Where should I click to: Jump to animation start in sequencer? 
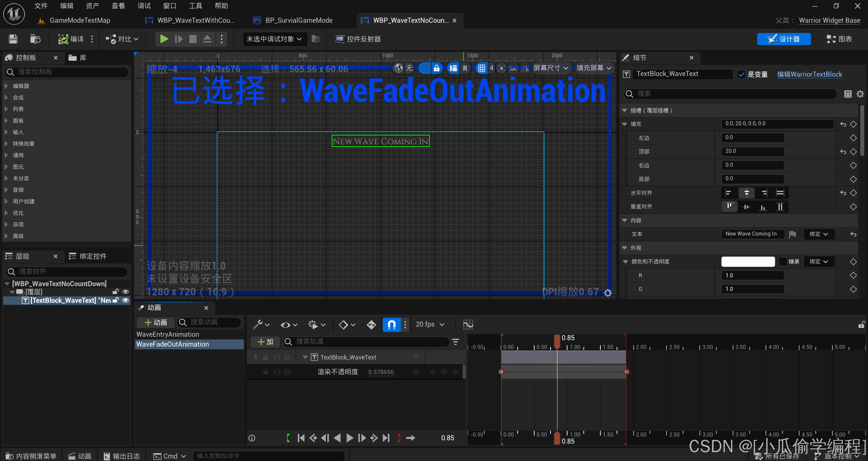301,438
